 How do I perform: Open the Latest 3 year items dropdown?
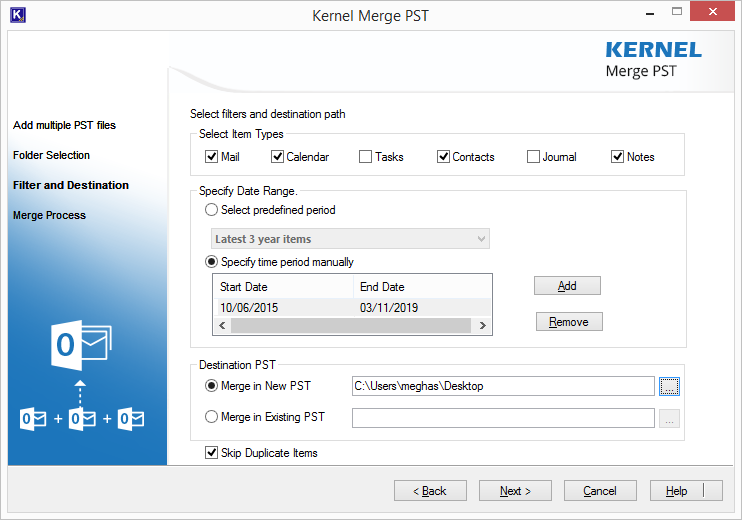tap(351, 239)
